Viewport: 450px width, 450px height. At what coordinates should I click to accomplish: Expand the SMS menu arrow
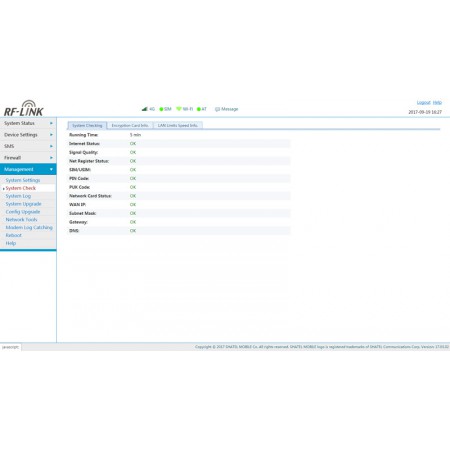(51, 146)
